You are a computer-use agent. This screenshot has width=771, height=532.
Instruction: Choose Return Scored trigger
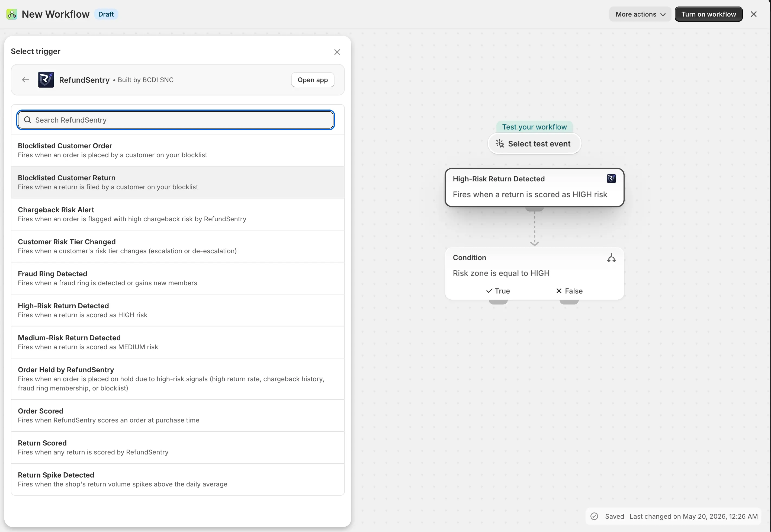tap(178, 448)
